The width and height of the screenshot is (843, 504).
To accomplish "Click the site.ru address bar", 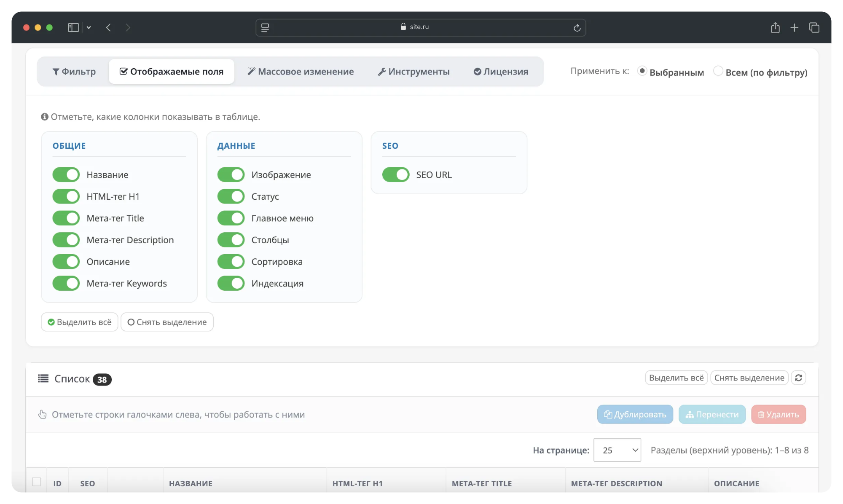I will pos(421,27).
